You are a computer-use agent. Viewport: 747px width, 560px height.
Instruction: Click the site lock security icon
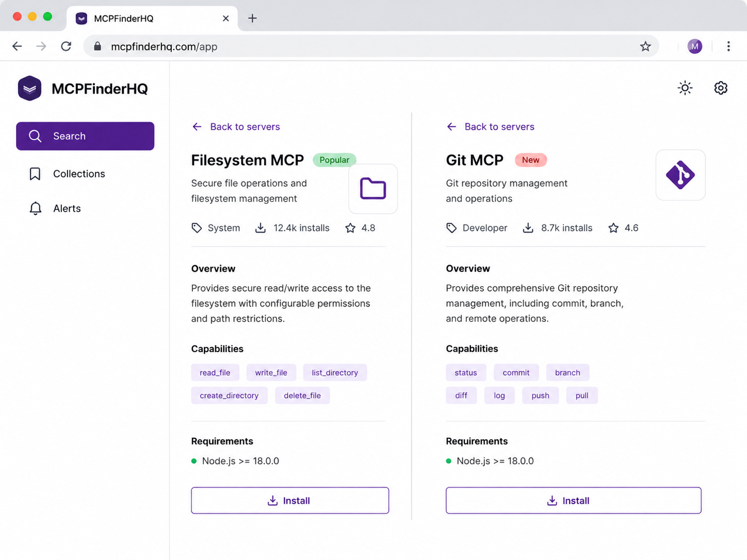click(98, 46)
